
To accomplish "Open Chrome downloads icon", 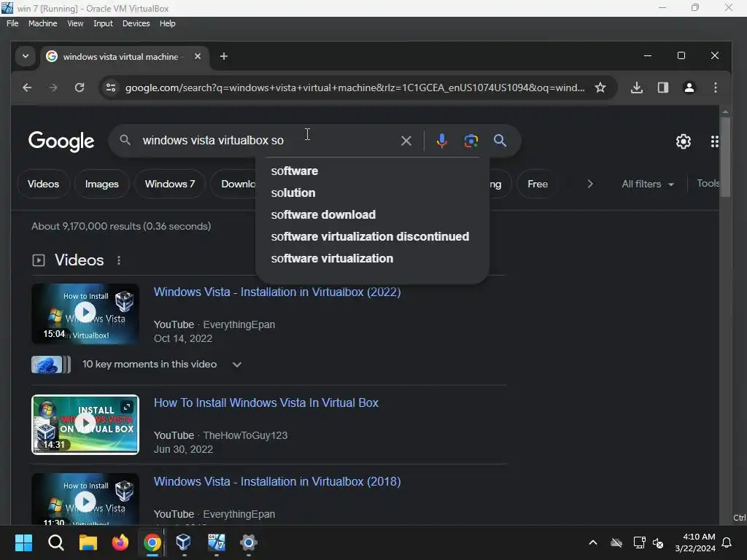I will click(636, 87).
